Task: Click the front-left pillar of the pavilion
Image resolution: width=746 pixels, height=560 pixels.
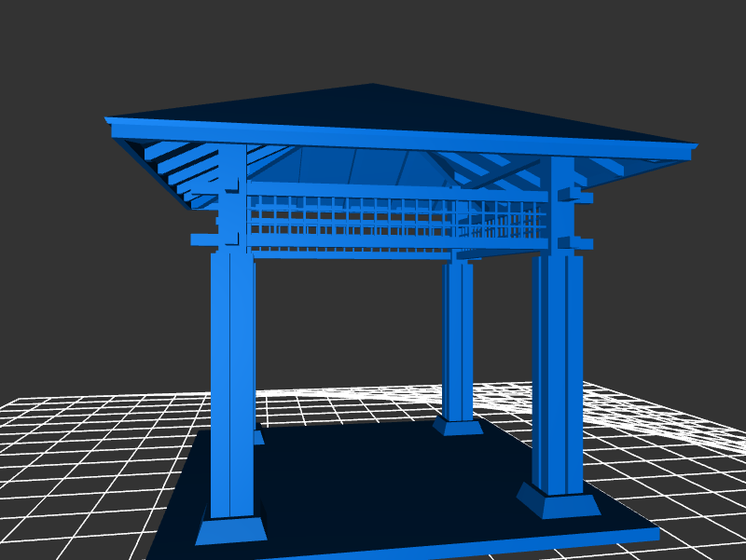Action: (x=232, y=382)
